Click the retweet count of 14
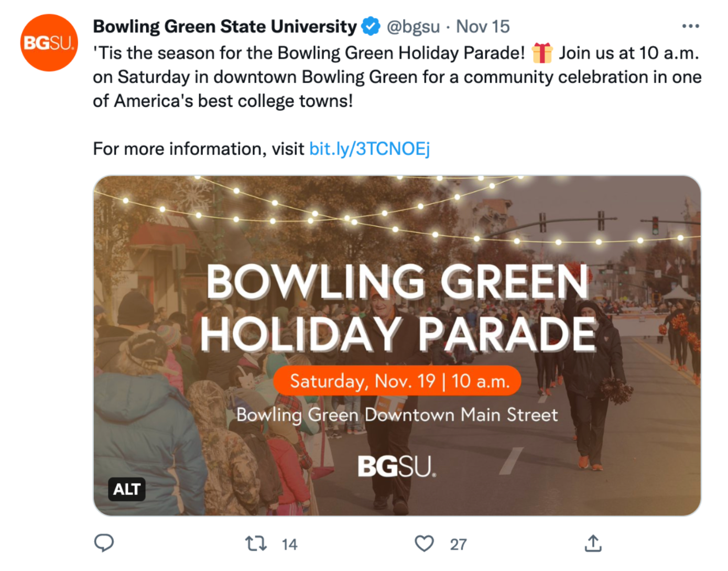This screenshot has height=571, width=728. click(x=289, y=545)
